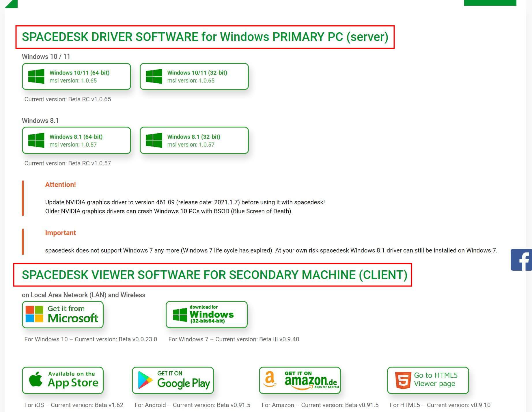Click 'on Local Area Network (LAN) and Wireless' text

click(84, 295)
